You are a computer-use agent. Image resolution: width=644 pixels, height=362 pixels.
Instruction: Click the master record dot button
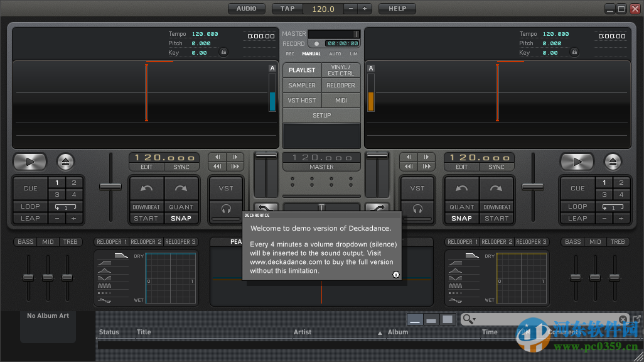click(x=316, y=44)
